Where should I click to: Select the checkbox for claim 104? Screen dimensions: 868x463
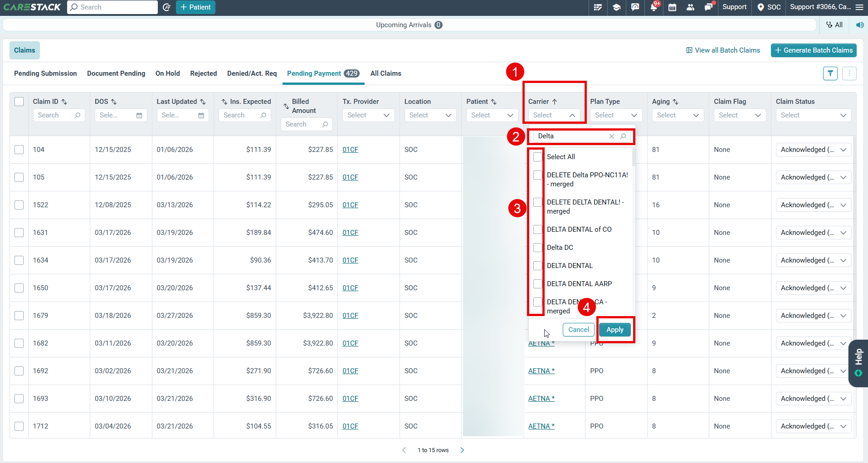point(19,150)
